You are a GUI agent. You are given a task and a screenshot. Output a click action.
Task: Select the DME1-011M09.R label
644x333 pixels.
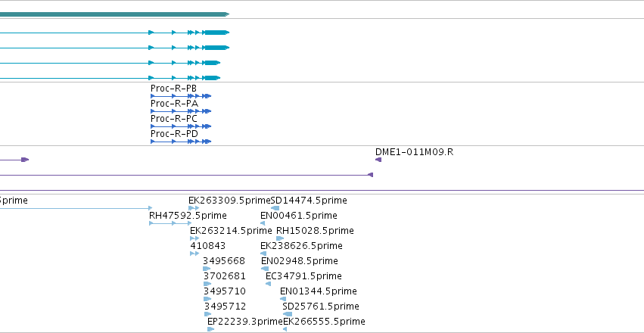[415, 152]
